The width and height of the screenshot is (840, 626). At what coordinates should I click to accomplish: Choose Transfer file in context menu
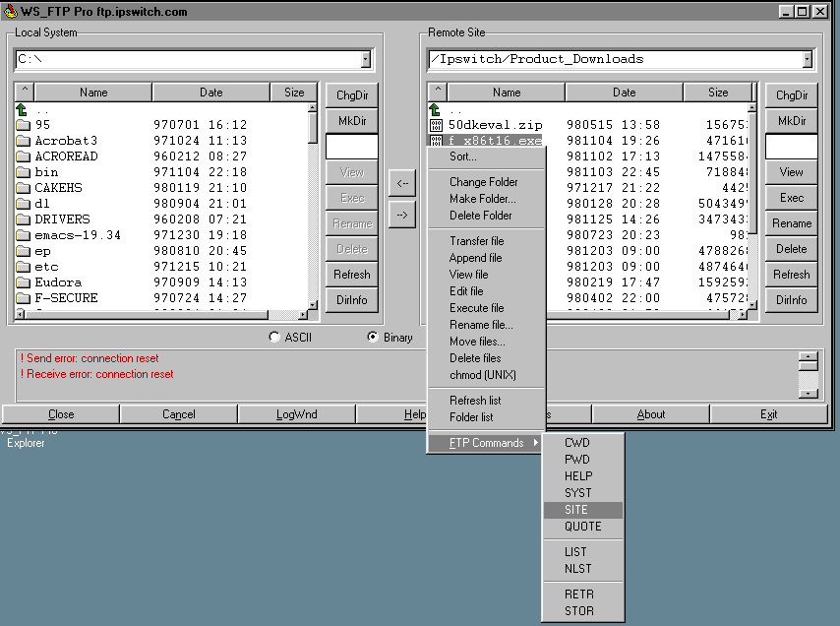[x=487, y=241]
